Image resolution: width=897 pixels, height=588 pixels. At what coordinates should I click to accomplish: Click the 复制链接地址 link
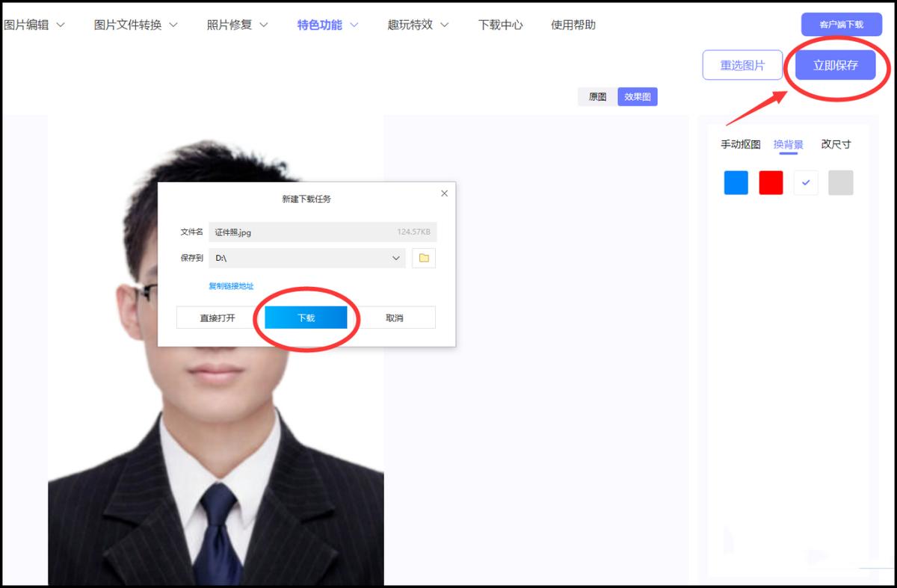(232, 285)
